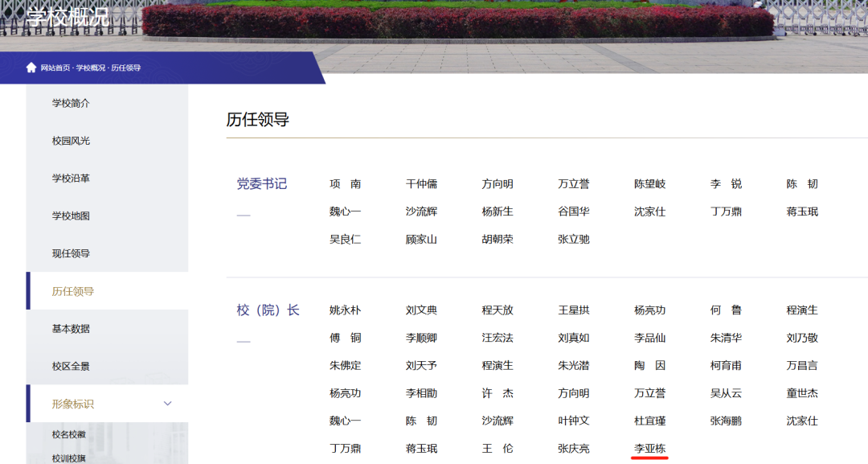Select the active 历任领导 sidebar item
Screen dimensions: 868x464
[x=73, y=291]
